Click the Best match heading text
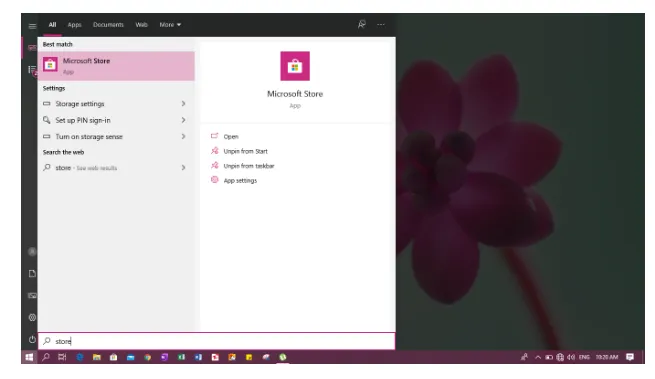 coord(58,44)
